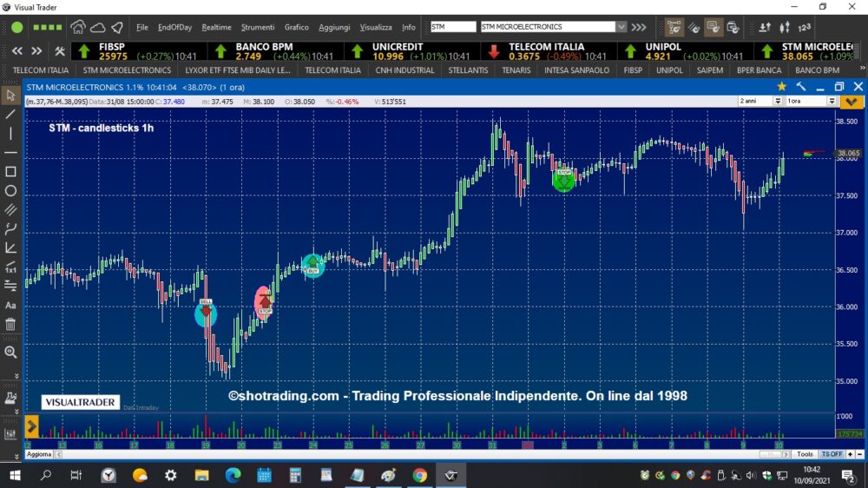Select the trend line drawing tool
The image size is (868, 488).
click(x=10, y=114)
